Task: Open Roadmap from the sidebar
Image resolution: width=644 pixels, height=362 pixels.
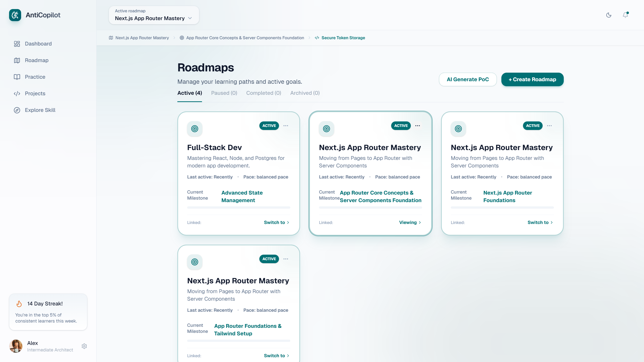Action: click(48, 60)
